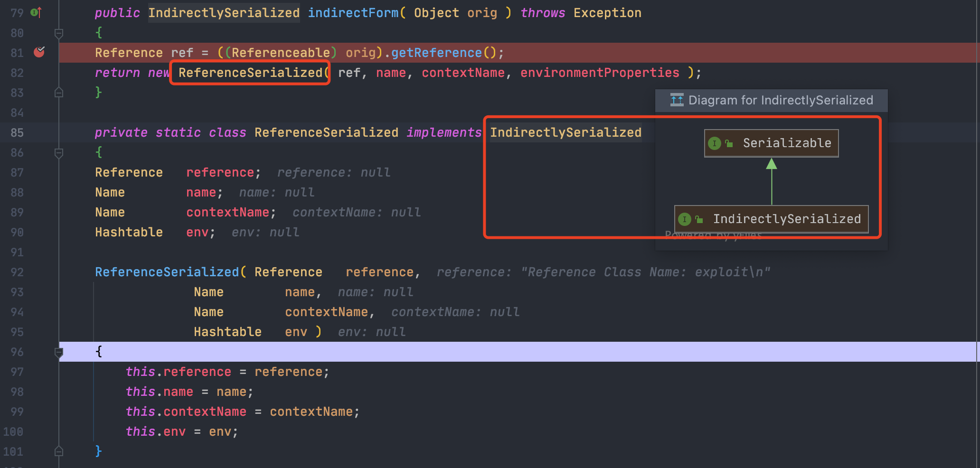Click the env parameter on line 95
The height and width of the screenshot is (468, 980).
click(296, 332)
